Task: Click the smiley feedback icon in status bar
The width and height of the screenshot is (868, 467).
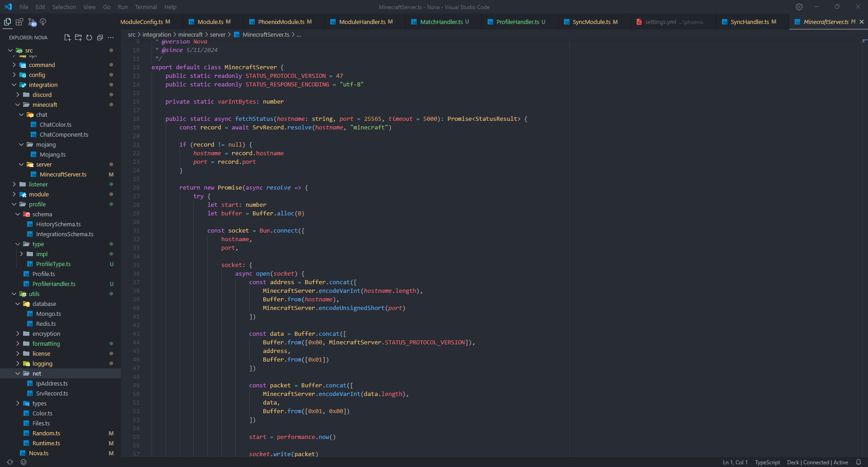Action: pos(24,462)
